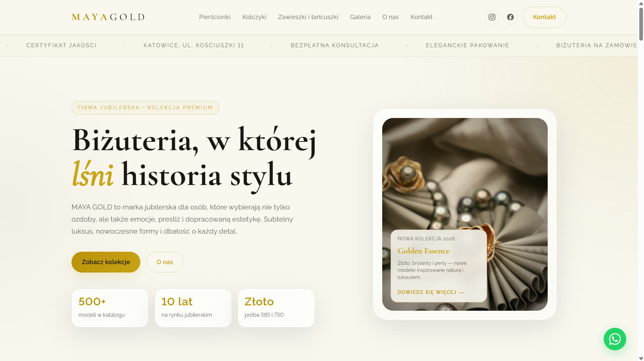The height and width of the screenshot is (361, 644).
Task: Click the MAYAGOLD logo
Action: click(108, 17)
